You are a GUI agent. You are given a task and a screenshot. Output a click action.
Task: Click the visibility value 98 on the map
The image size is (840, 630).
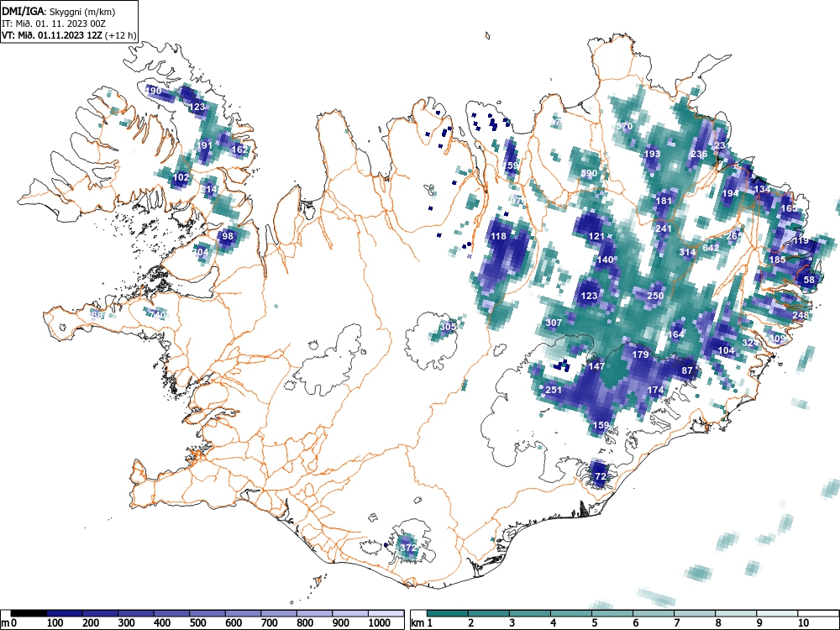pyautogui.click(x=228, y=236)
